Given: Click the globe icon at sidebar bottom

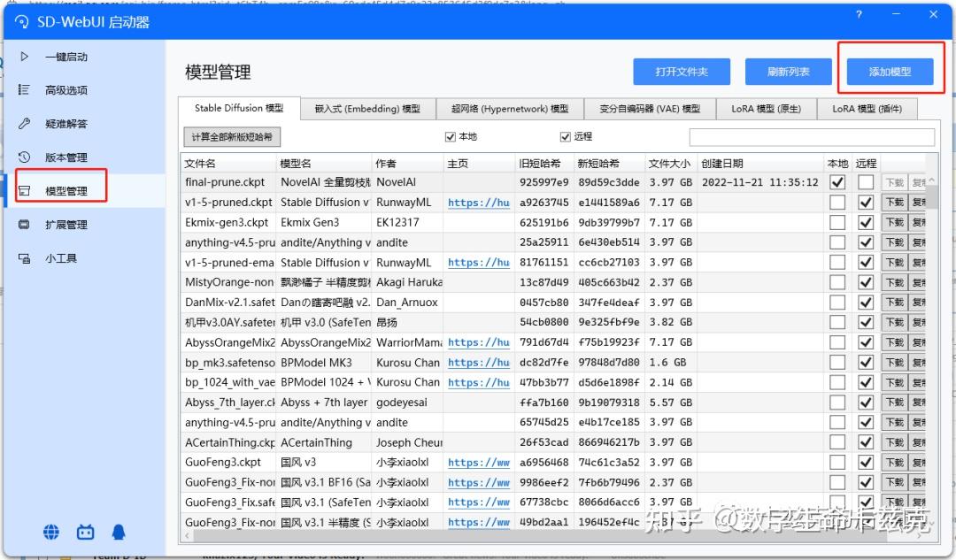Looking at the screenshot, I should pyautogui.click(x=52, y=532).
